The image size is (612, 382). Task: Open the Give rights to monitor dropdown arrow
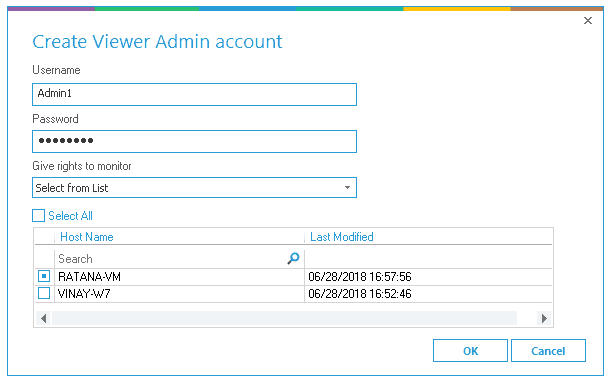point(347,188)
